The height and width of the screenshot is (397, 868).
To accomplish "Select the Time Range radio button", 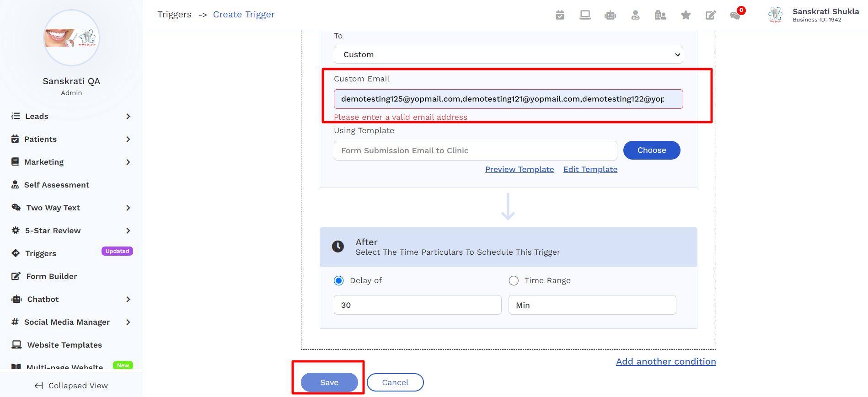I will point(514,280).
